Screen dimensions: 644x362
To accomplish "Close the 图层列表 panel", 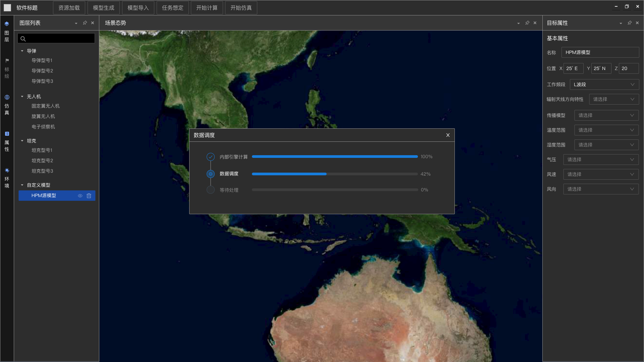I will pos(93,23).
